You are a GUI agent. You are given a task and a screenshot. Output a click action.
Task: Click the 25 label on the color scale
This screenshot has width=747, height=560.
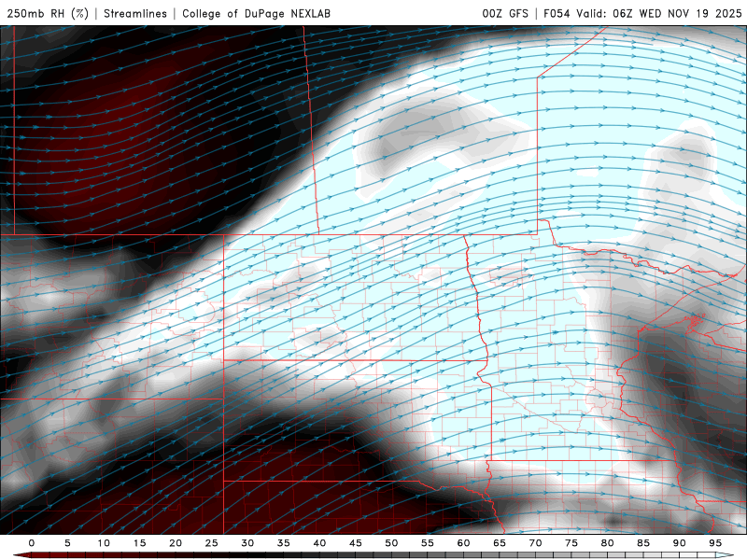coord(212,543)
